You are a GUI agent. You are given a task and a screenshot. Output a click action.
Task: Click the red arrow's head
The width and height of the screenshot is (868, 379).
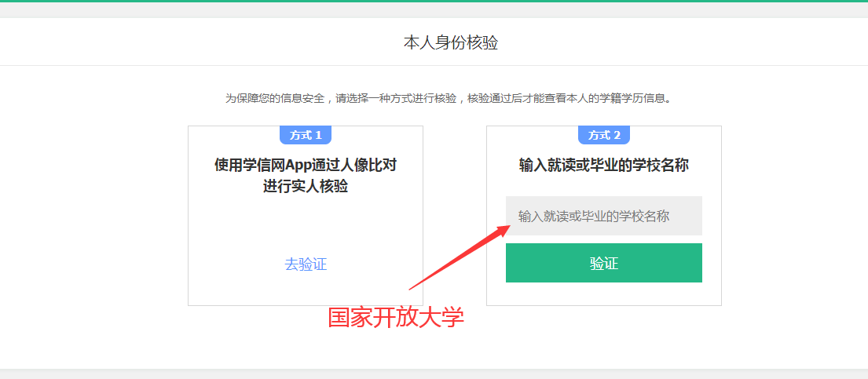504,227
